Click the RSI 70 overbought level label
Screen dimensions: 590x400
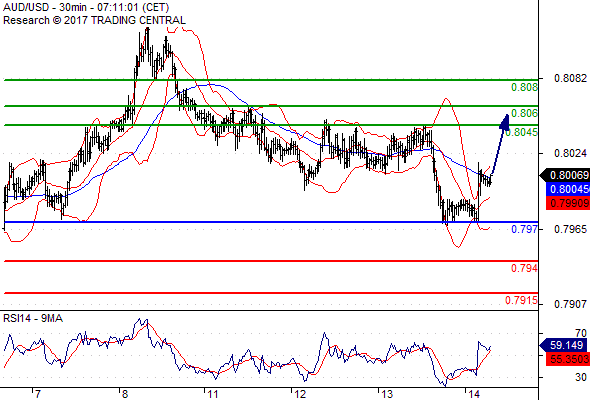581,333
